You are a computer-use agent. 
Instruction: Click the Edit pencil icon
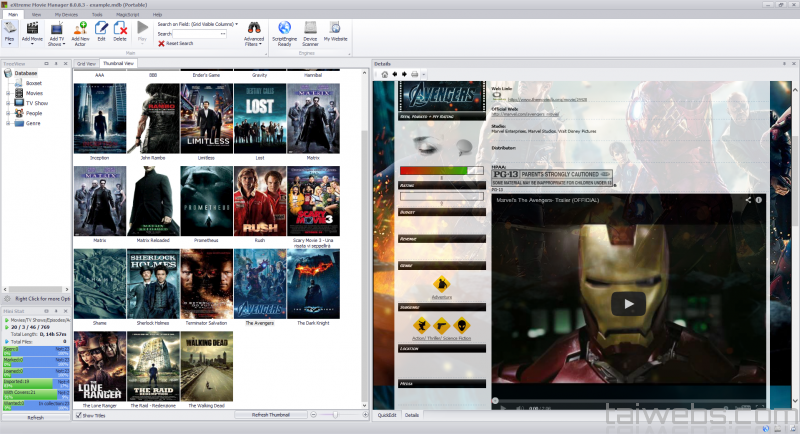(x=101, y=29)
